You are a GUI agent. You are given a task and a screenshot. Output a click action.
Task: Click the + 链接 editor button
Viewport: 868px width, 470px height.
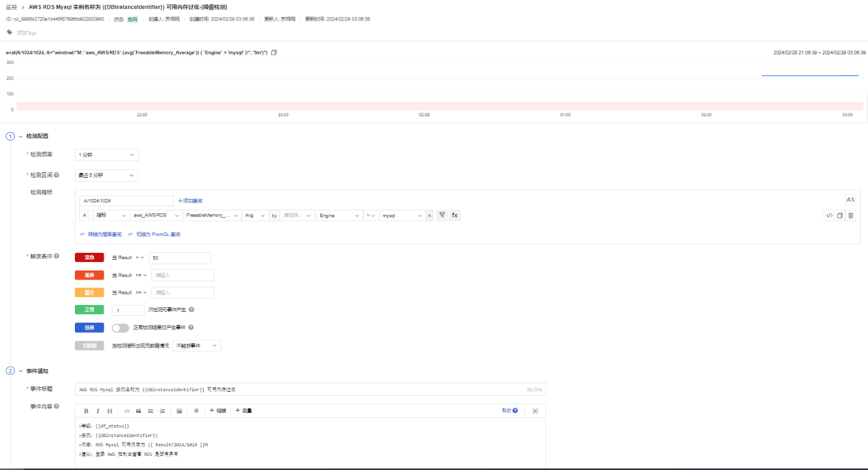217,411
